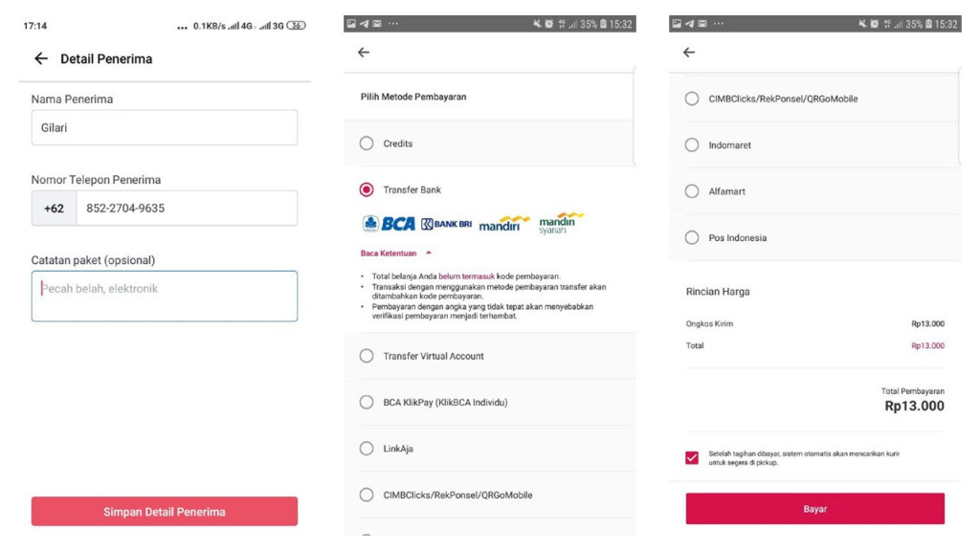This screenshot has width=980, height=551.
Task: Tap back arrow on payment method screen
Action: tap(364, 53)
